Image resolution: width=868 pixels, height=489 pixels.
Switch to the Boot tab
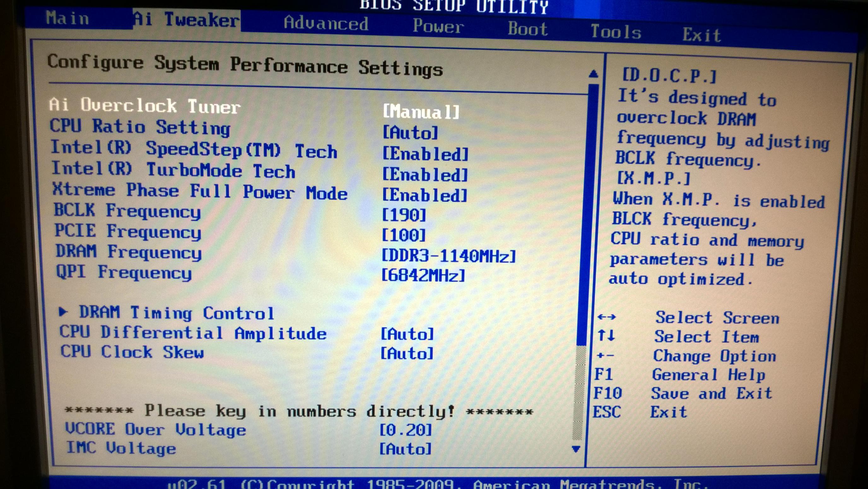[528, 29]
